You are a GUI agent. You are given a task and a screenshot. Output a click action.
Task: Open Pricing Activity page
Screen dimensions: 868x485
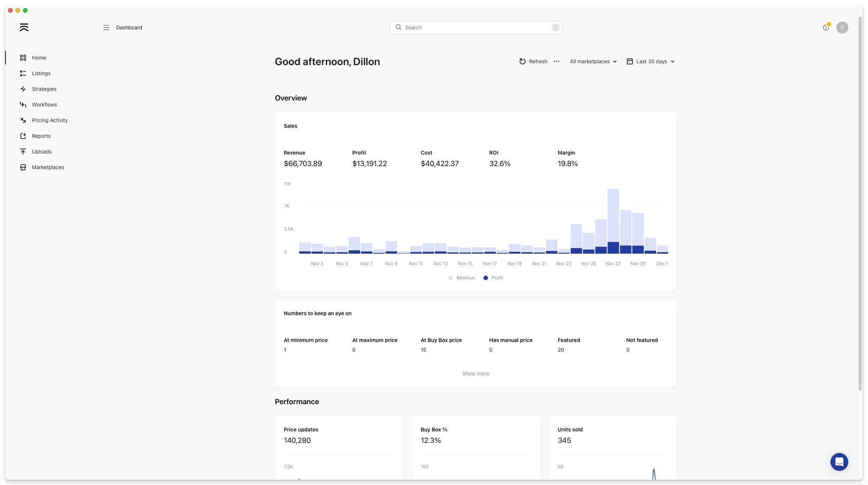click(x=49, y=120)
